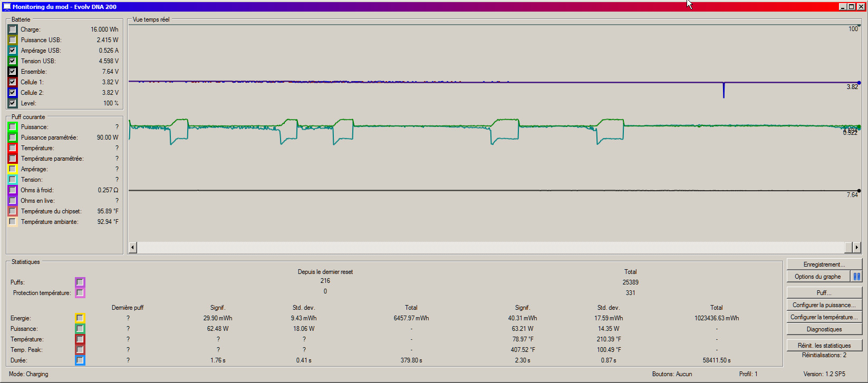Uncheck the Ampérage USB checkbox

coord(13,51)
